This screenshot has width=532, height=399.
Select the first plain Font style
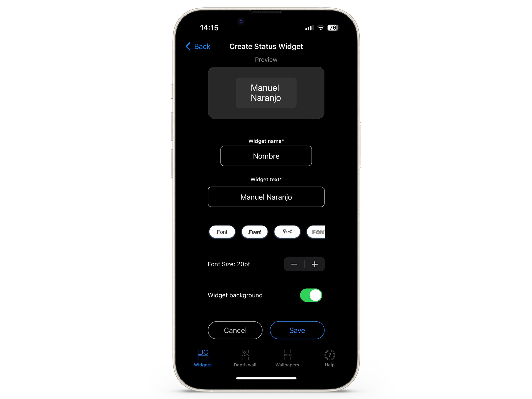pos(222,232)
